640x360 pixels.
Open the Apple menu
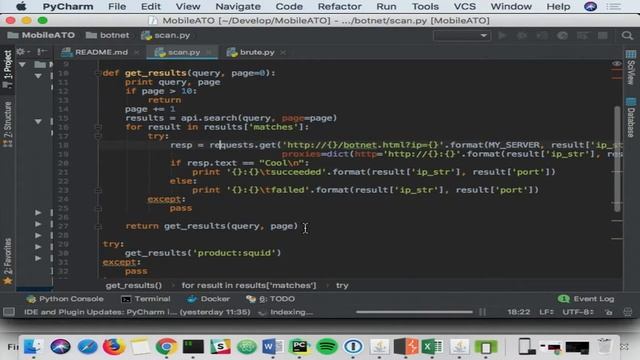(x=21, y=7)
